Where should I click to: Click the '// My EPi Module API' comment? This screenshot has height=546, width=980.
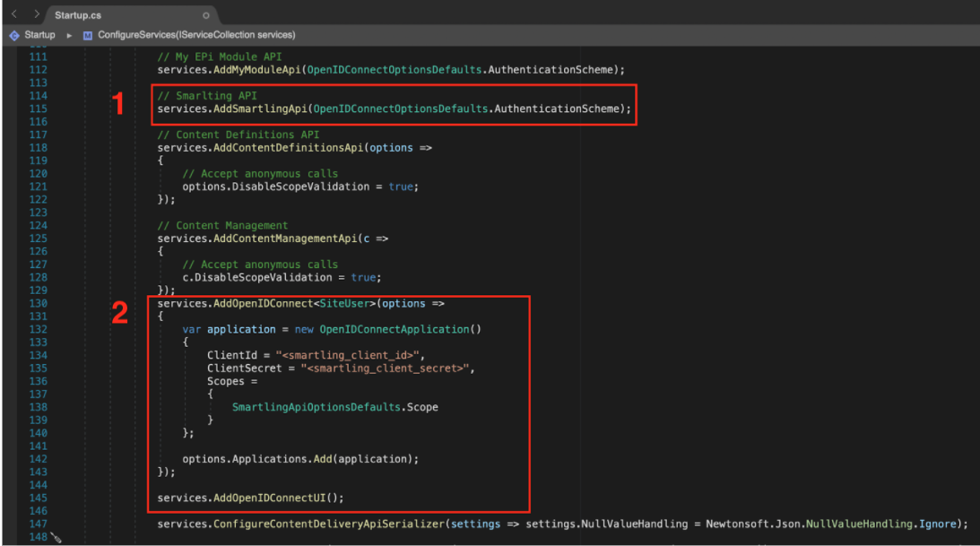pyautogui.click(x=220, y=56)
